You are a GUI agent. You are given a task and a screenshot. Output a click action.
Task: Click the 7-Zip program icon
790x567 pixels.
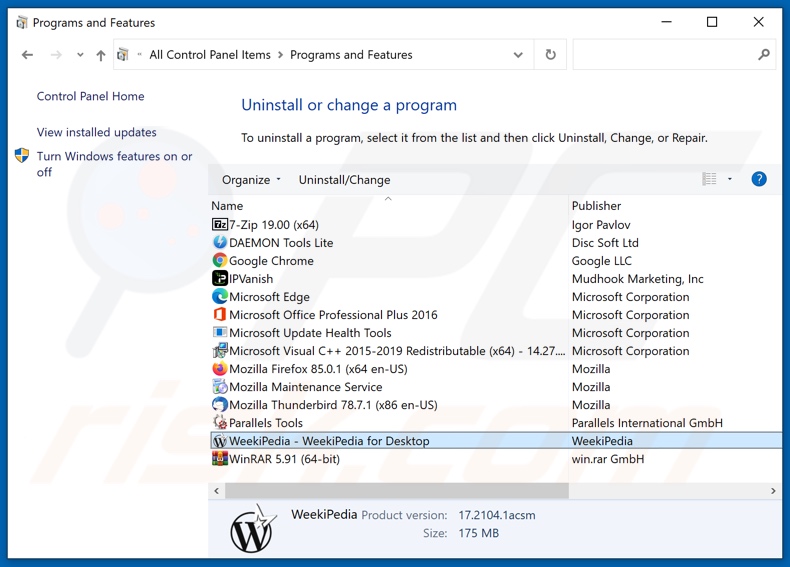click(x=220, y=224)
